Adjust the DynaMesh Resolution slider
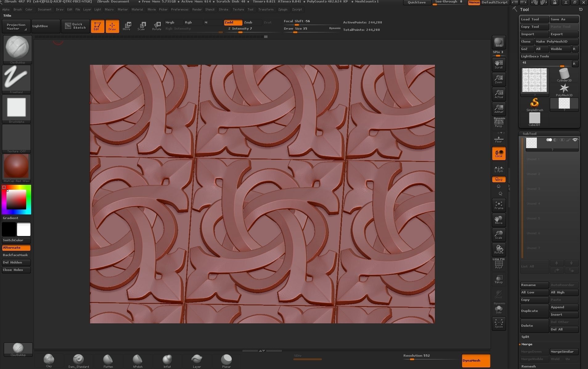Image resolution: width=588 pixels, height=369 pixels. (x=431, y=357)
